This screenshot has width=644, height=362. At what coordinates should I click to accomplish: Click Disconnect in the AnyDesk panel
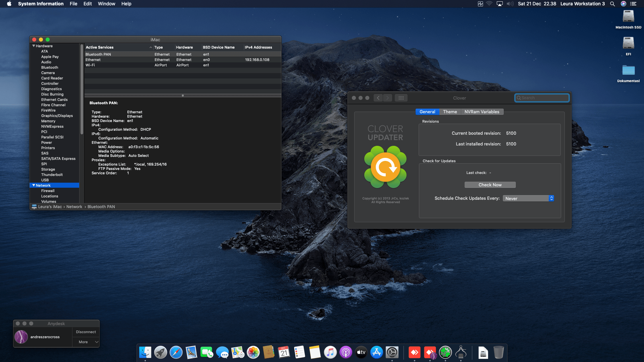86,331
